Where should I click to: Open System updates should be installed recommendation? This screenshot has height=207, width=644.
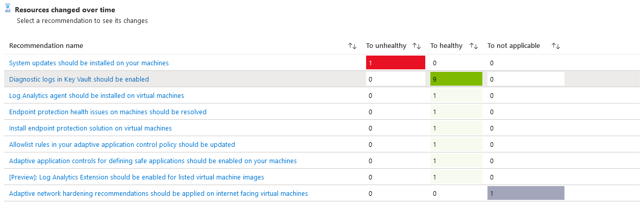89,63
